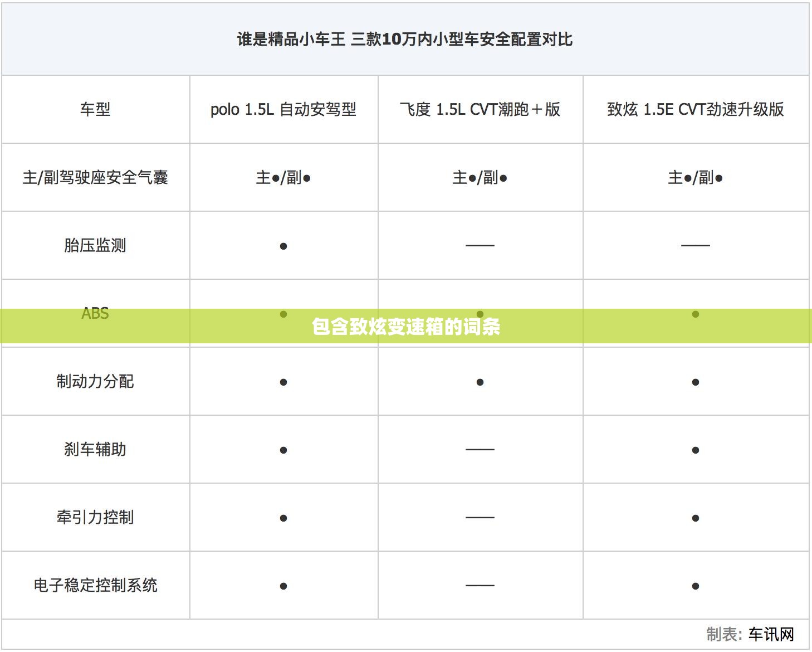The width and height of the screenshot is (812, 652).
Task: Click the 飞度 airbag cell 主●/副●
Action: coord(480,177)
